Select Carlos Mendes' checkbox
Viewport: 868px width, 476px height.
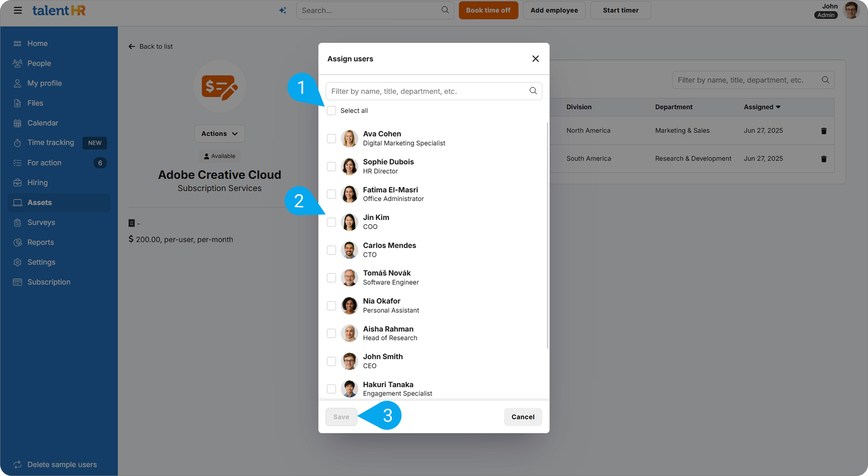(331, 250)
